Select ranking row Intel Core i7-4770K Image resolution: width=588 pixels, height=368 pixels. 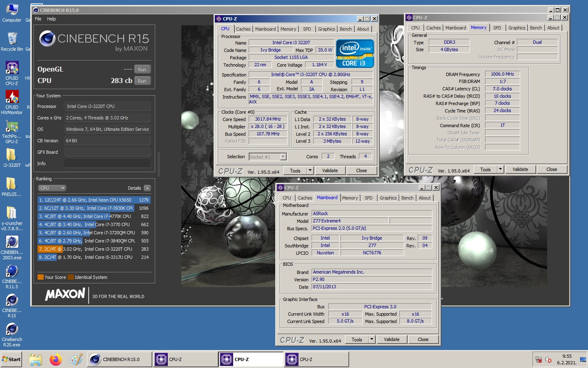coord(94,216)
